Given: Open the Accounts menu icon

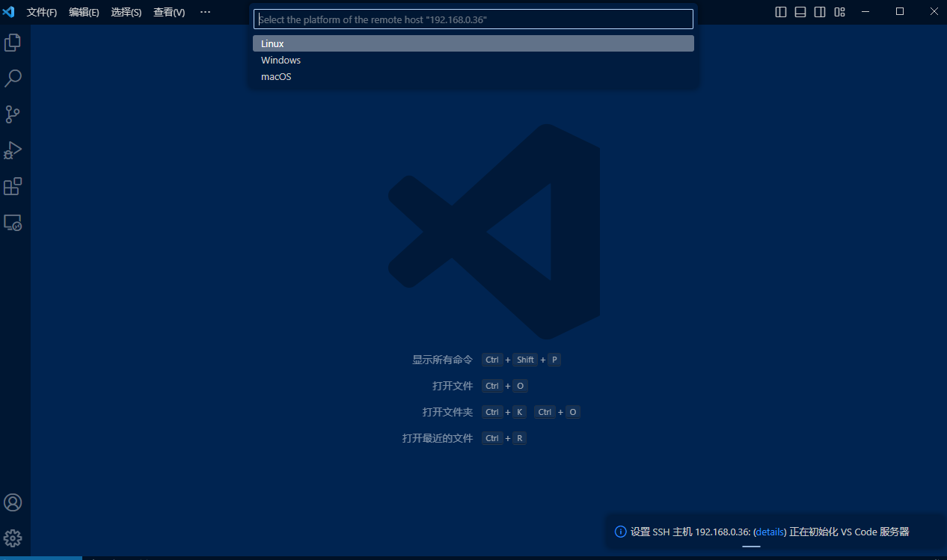Looking at the screenshot, I should point(13,502).
